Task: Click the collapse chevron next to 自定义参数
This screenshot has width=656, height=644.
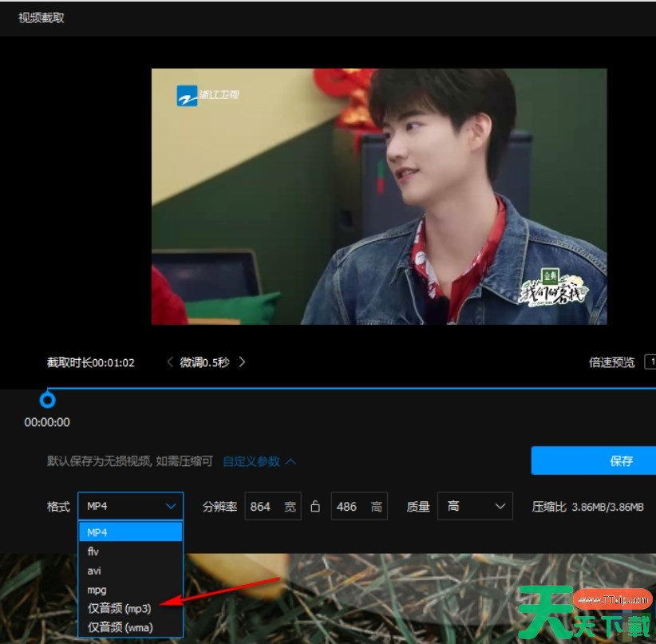Action: (x=290, y=461)
